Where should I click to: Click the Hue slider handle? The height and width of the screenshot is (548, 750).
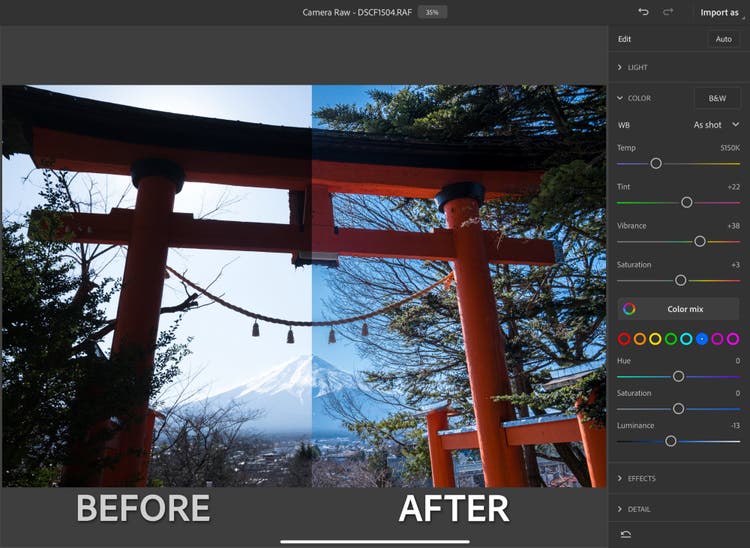point(678,376)
